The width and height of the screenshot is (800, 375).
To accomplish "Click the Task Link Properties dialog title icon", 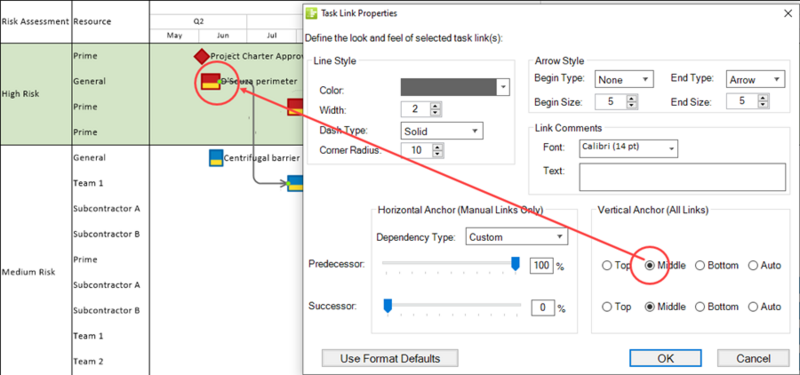I will coord(312,13).
